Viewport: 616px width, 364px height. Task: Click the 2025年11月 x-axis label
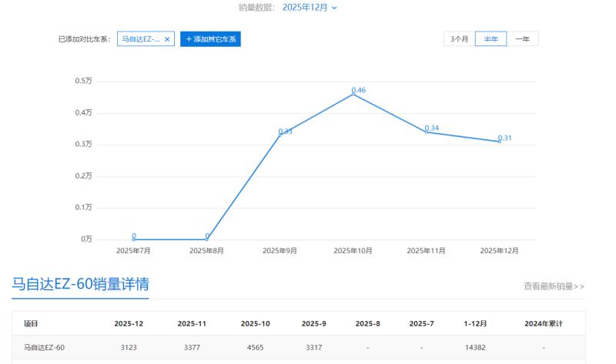tap(427, 251)
